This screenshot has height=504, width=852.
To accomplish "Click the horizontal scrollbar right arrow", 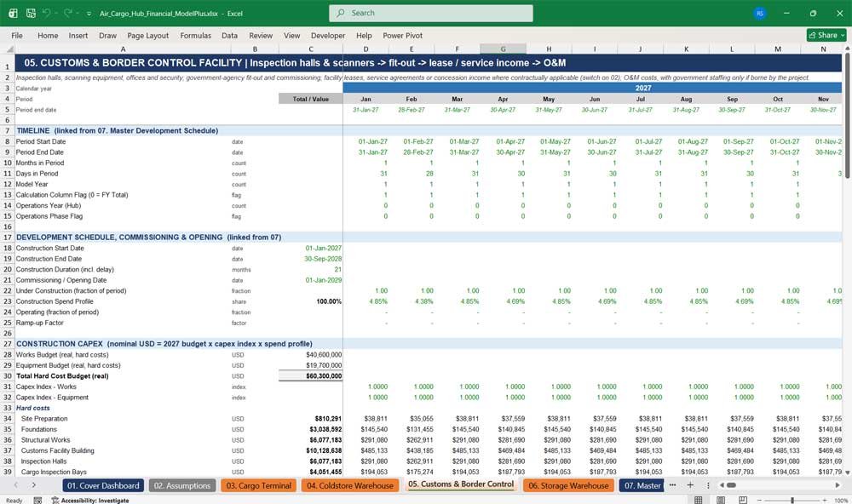I will [838, 485].
